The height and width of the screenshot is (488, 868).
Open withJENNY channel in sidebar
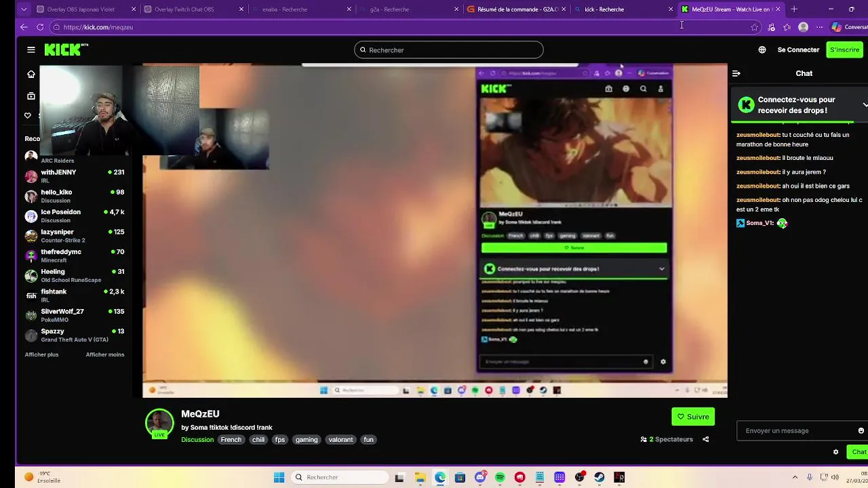tap(75, 176)
